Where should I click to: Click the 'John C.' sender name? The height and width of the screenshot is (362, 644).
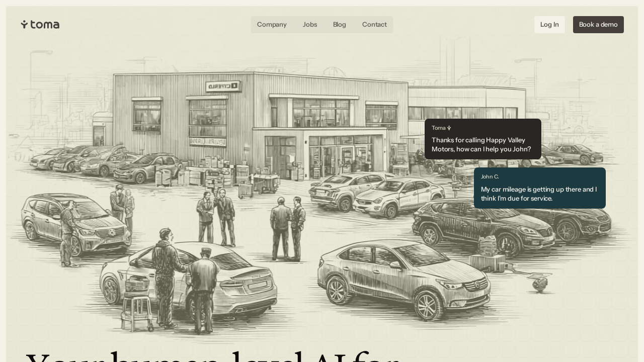(490, 177)
